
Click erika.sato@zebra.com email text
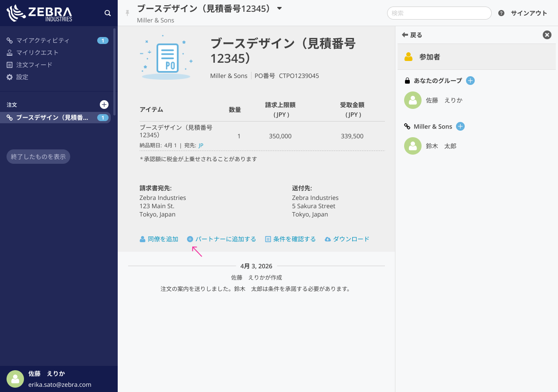60,385
